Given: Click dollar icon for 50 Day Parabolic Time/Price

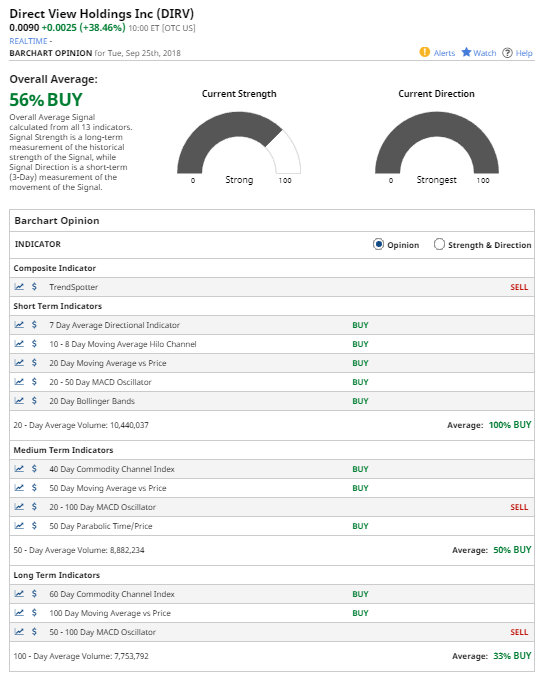Looking at the screenshot, I should 34,526.
